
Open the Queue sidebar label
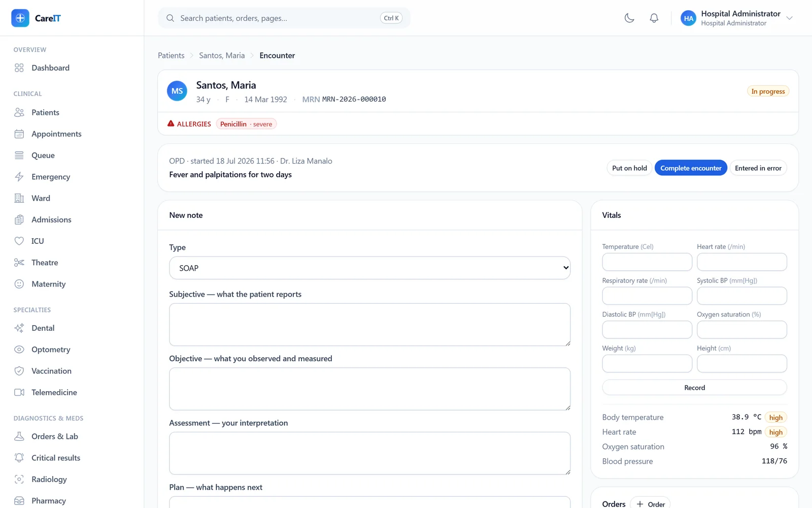43,155
